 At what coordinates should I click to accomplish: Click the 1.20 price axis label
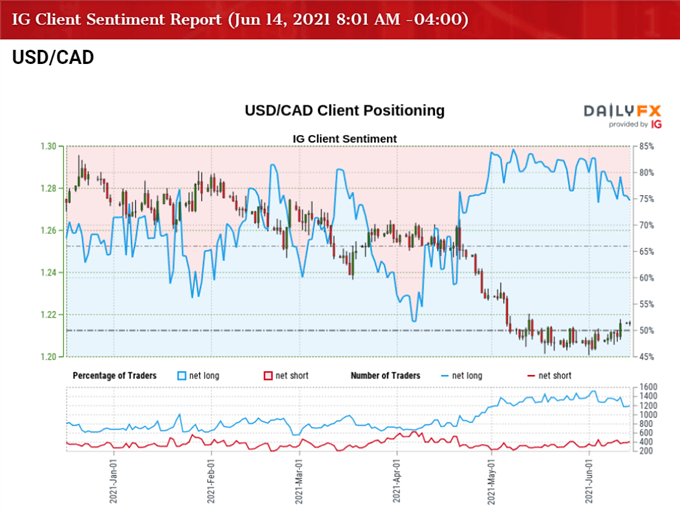49,357
